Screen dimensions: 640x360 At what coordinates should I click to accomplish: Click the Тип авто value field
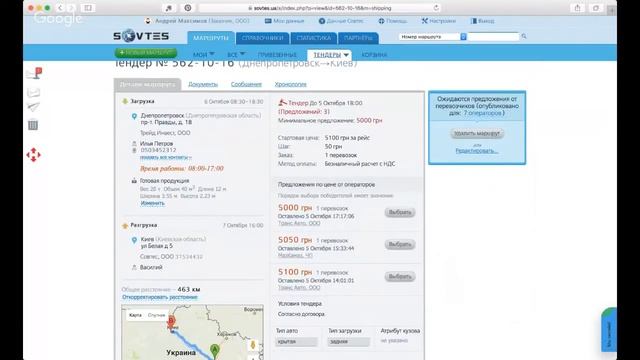(x=296, y=342)
